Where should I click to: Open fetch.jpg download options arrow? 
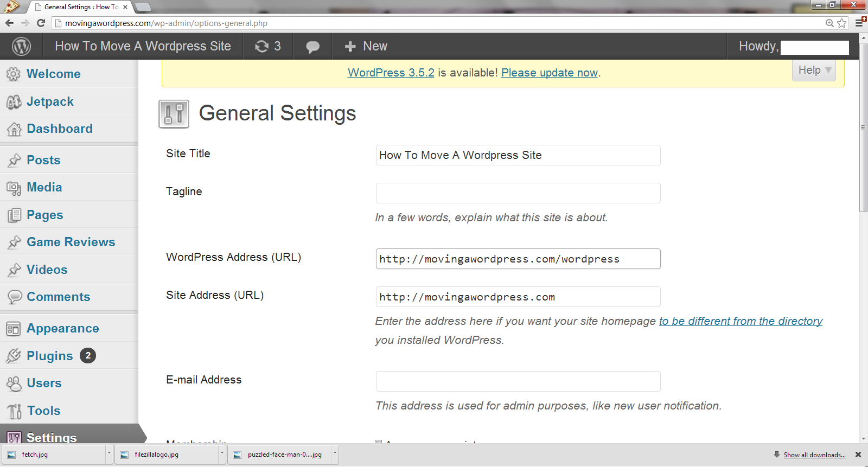(109, 455)
